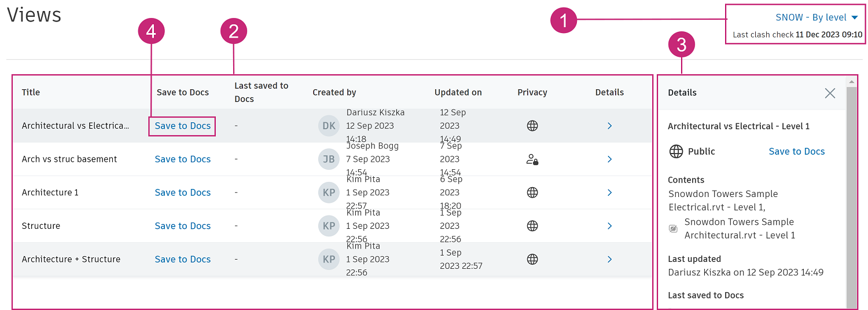868x310 pixels.
Task: Click JB avatar for Joseph Bogg
Action: (x=329, y=159)
